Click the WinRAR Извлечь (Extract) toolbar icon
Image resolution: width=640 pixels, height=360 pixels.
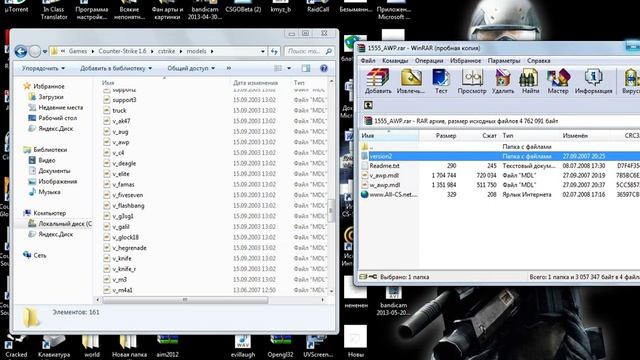click(x=411, y=81)
